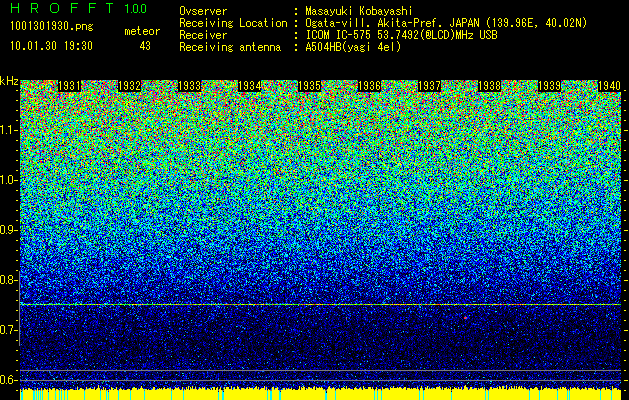629x400 pixels.
Task: Click the ICOM IC-575 53.7492 MHz text
Action: coord(402,35)
